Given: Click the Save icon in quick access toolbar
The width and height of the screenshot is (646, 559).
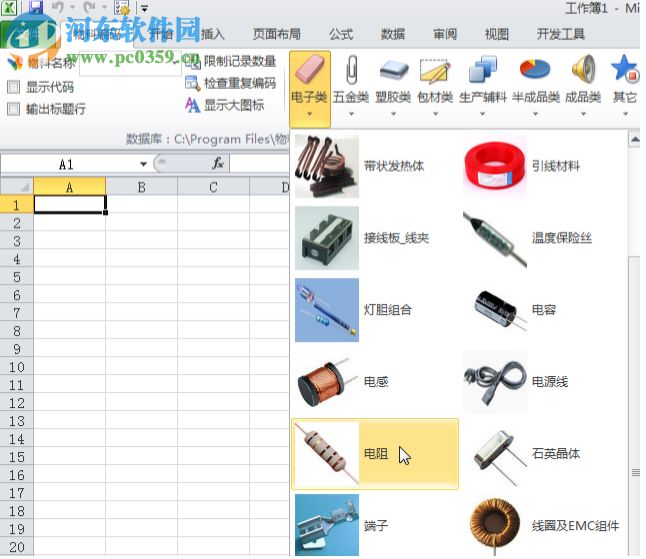Looking at the screenshot, I should click(36, 7).
